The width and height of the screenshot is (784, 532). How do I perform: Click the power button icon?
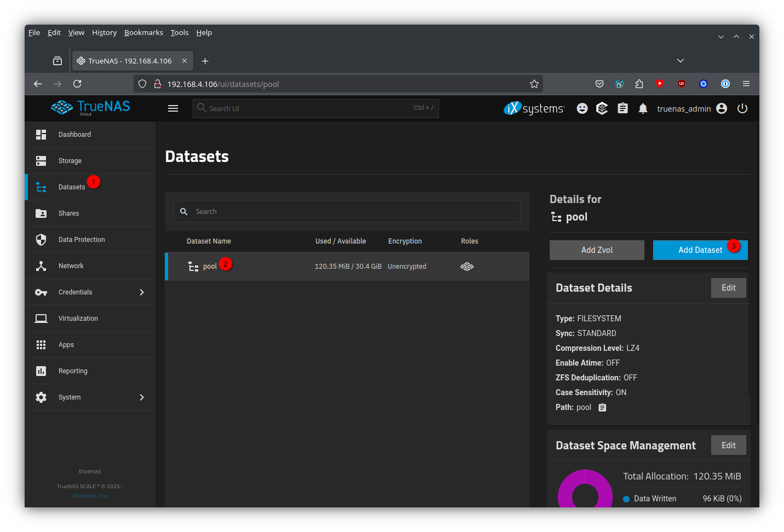(742, 108)
